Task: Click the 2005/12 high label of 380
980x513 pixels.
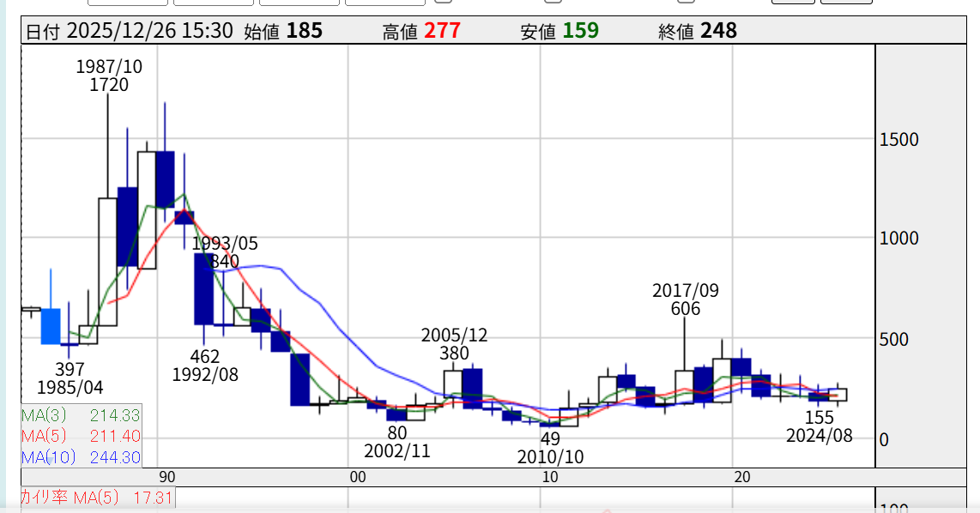Action: coord(454,344)
